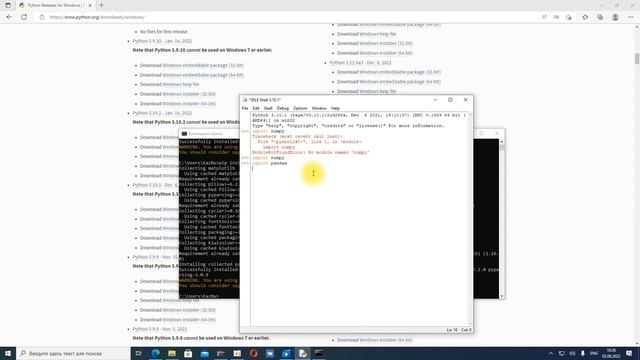Image resolution: width=640 pixels, height=360 pixels.
Task: Download Python 3.11.0a3 embeddable package (64-bit)
Action: (x=400, y=82)
